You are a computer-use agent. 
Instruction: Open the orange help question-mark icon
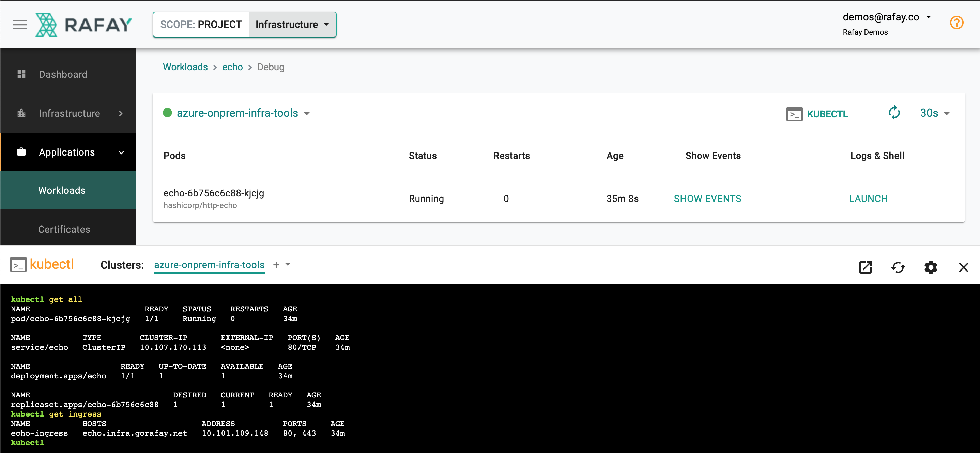pos(956,23)
